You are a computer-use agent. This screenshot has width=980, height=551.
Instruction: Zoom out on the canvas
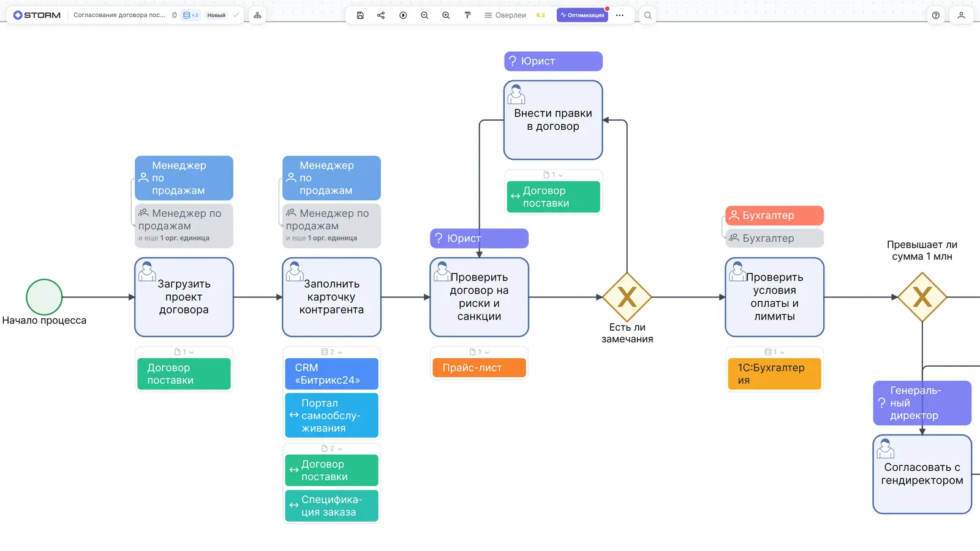click(424, 15)
